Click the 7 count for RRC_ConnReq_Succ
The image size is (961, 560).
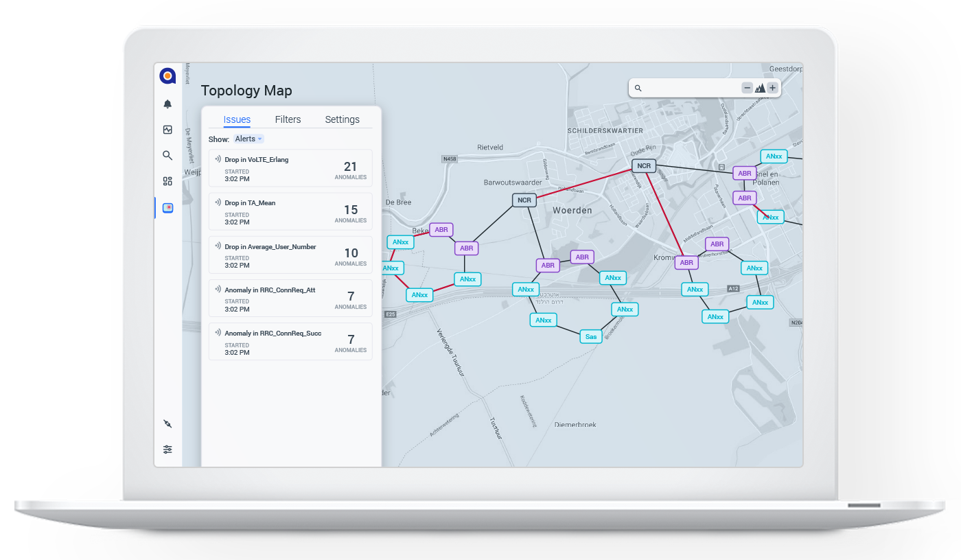pos(351,340)
